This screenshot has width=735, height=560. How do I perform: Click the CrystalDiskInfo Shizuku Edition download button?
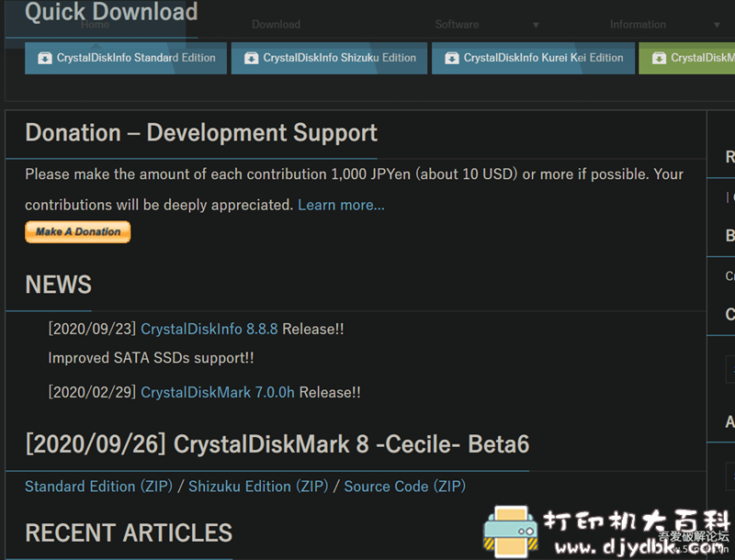(x=329, y=58)
